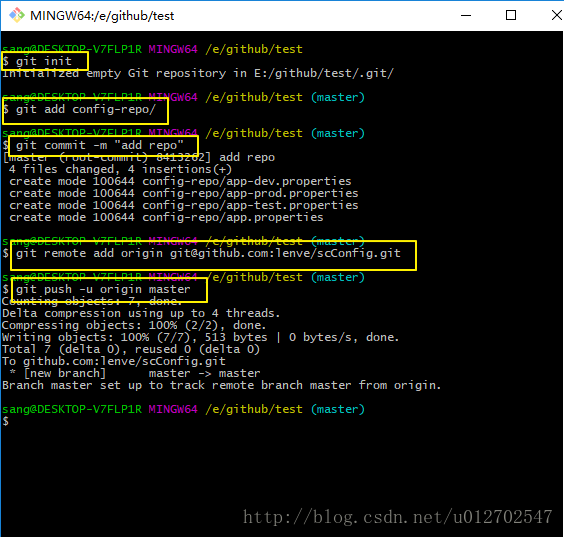Minimize the MINGW64 terminal window
Image resolution: width=564 pixels, height=537 pixels.
466,15
